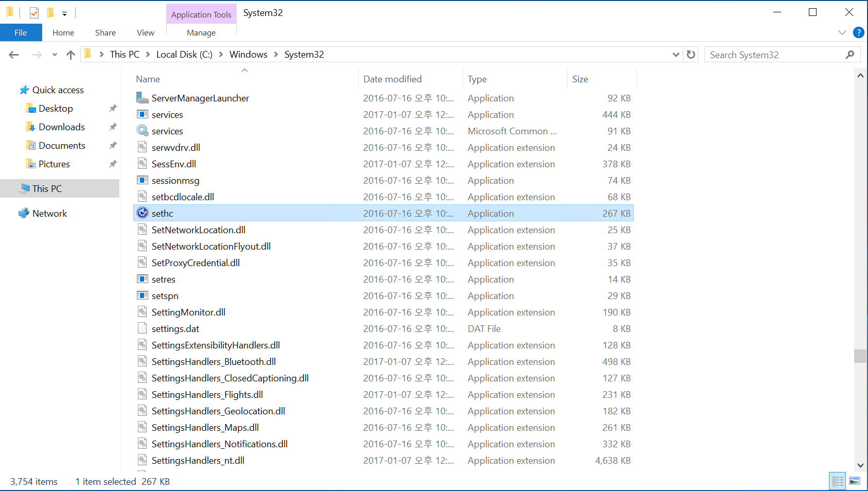Screen dimensions: 868x491
Task: Navigate to Windows in breadcrumb path
Action: point(249,55)
